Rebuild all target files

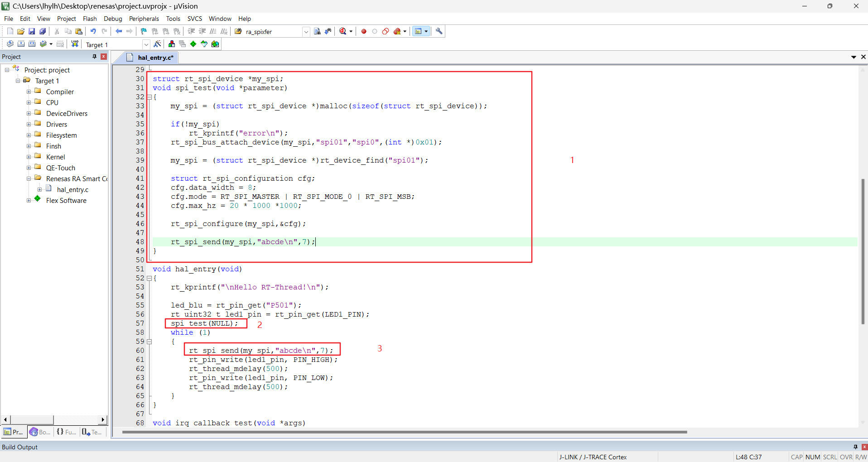point(32,44)
